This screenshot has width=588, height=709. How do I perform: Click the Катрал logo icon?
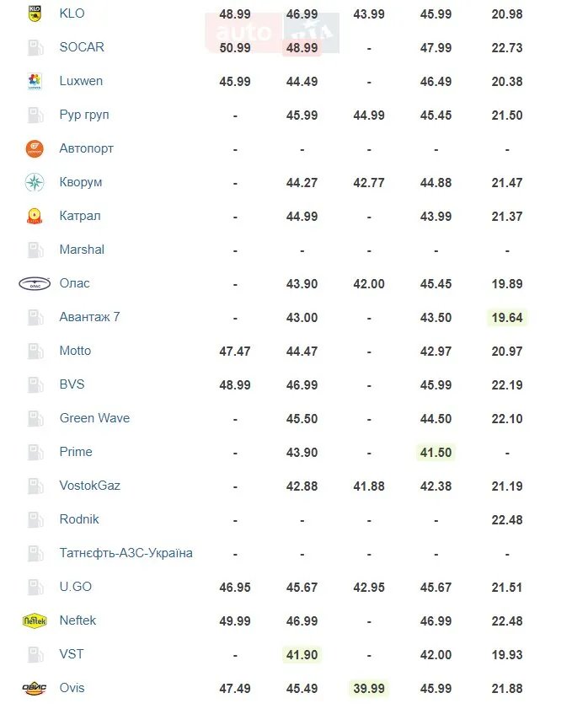point(35,216)
